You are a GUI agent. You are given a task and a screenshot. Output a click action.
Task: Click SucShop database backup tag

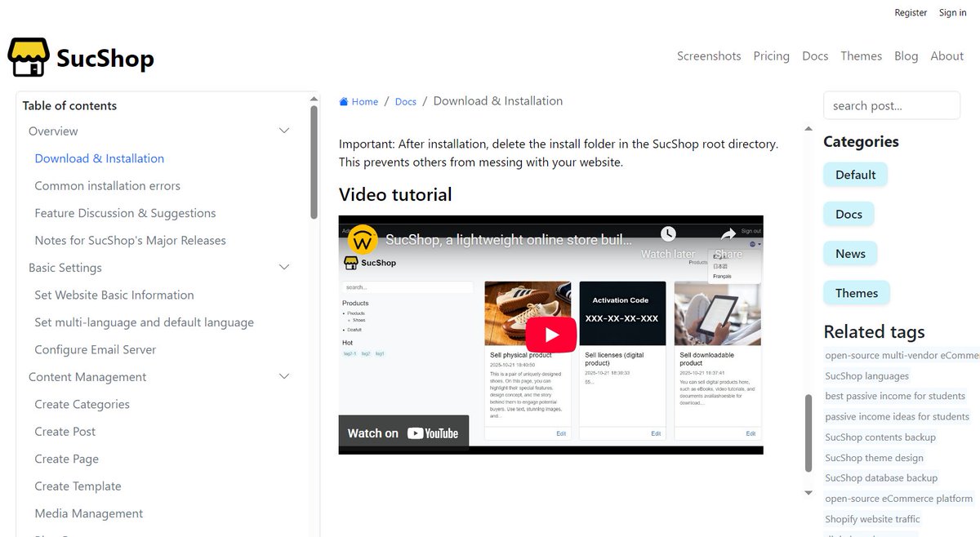(x=881, y=478)
